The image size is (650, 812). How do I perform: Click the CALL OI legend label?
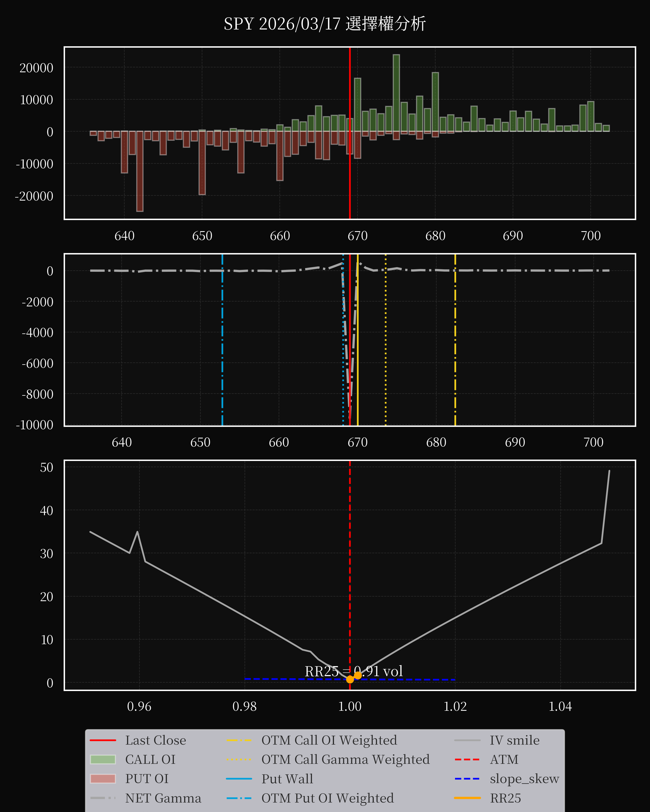(x=150, y=759)
